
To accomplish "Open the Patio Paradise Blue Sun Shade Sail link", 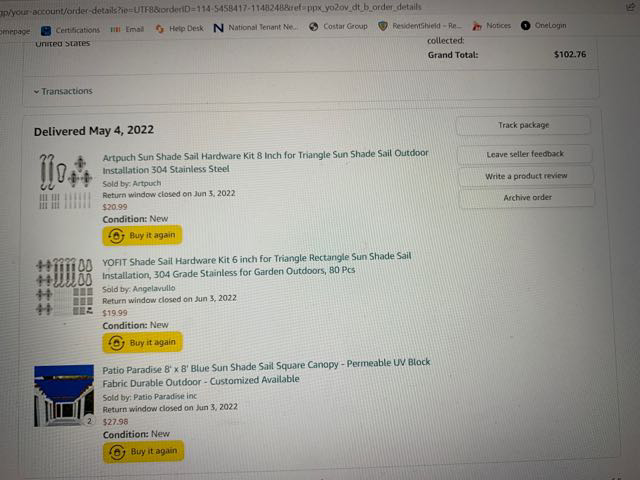I will (266, 373).
